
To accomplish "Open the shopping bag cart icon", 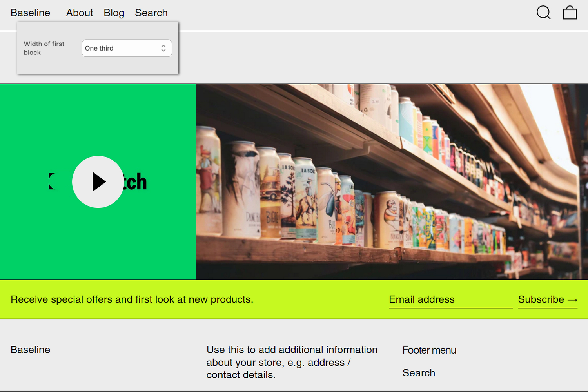I will click(570, 12).
